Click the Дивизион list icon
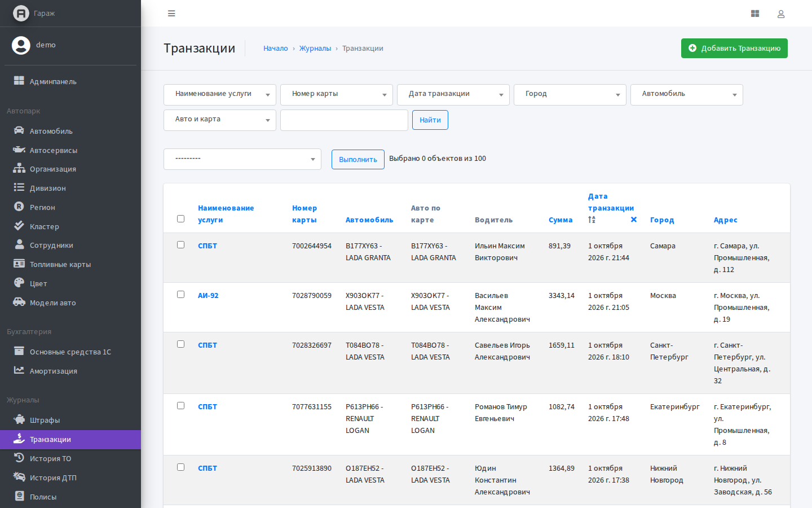The width and height of the screenshot is (812, 508). coord(19,187)
